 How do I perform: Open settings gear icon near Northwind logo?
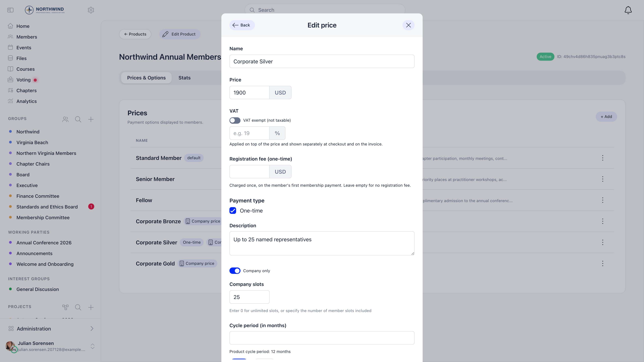(x=91, y=10)
